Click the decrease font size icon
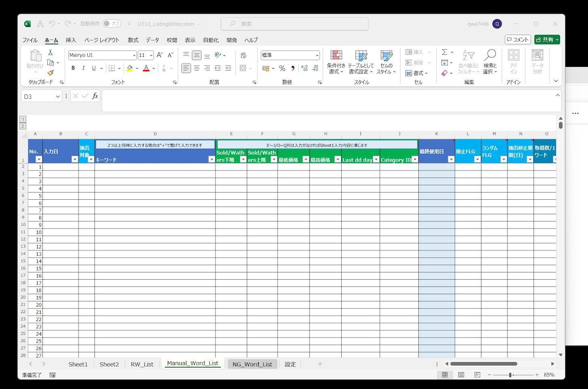 click(x=170, y=55)
